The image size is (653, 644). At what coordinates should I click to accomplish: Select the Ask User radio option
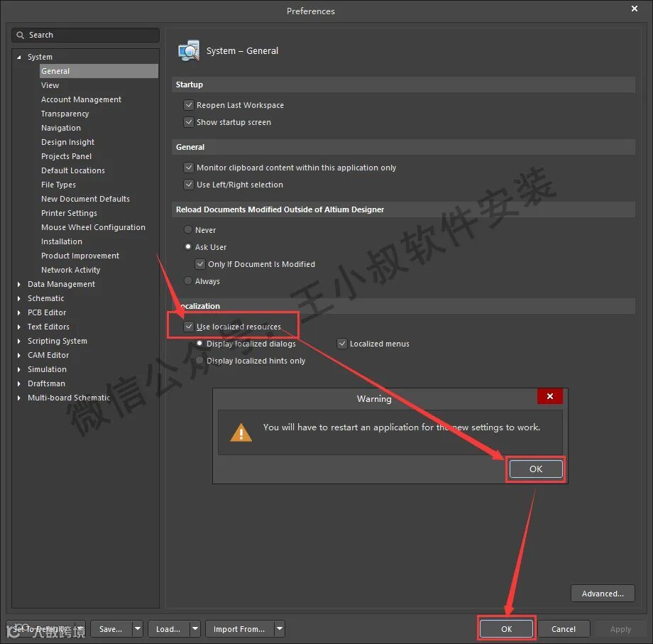coord(188,246)
